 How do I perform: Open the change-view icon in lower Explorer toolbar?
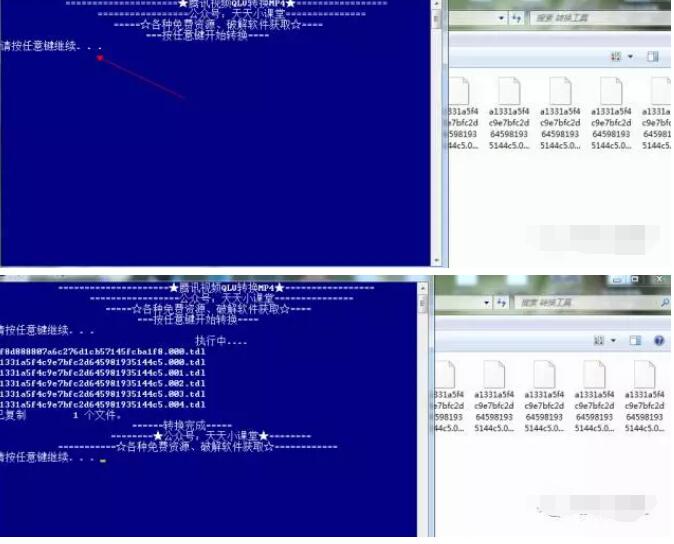click(599, 341)
